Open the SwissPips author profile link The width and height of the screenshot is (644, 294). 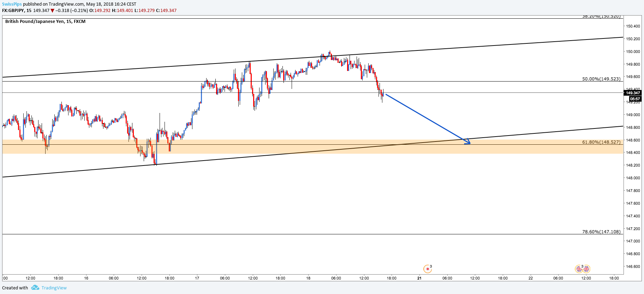12,4
